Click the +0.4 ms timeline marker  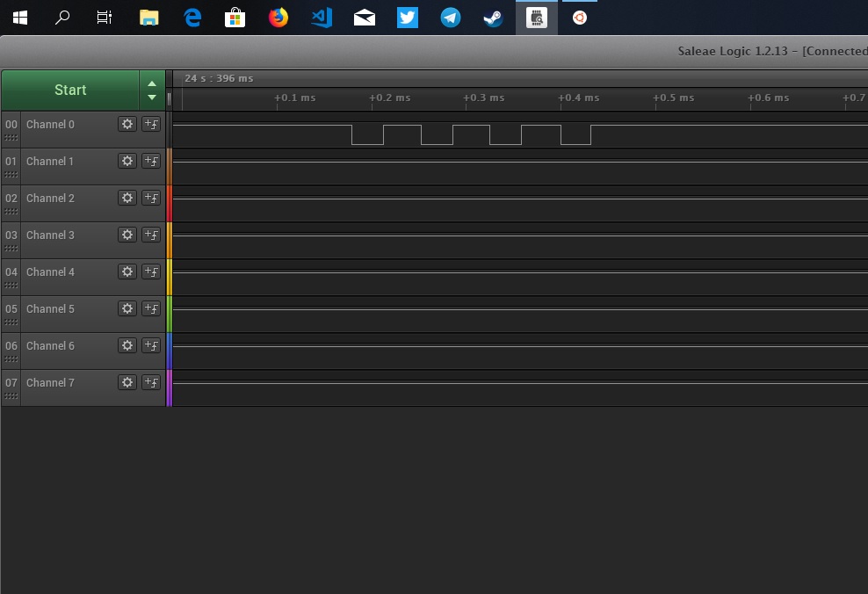[x=578, y=98]
